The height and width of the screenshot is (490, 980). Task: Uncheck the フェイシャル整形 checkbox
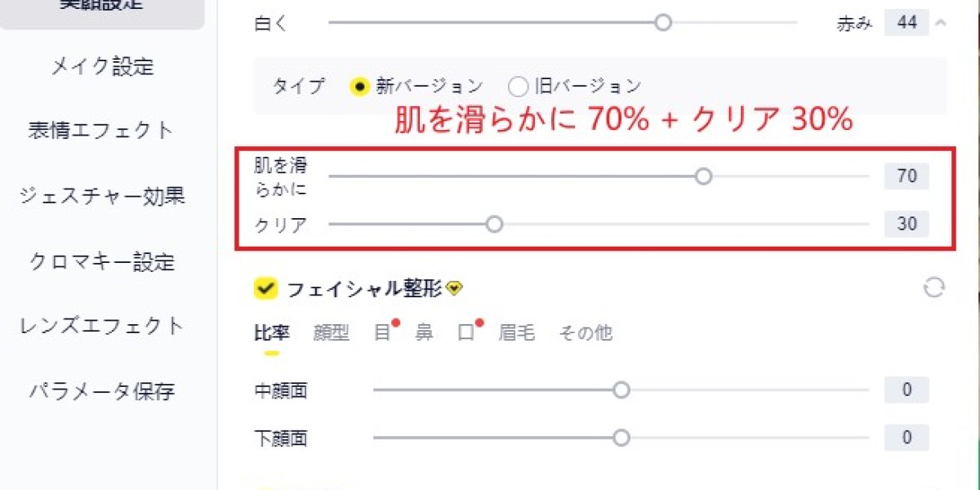pos(265,287)
